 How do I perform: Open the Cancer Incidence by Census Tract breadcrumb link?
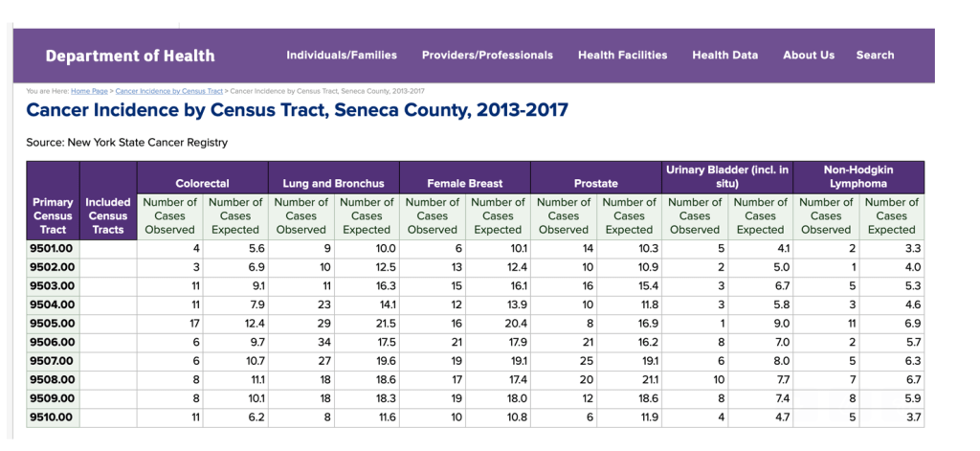point(168,91)
